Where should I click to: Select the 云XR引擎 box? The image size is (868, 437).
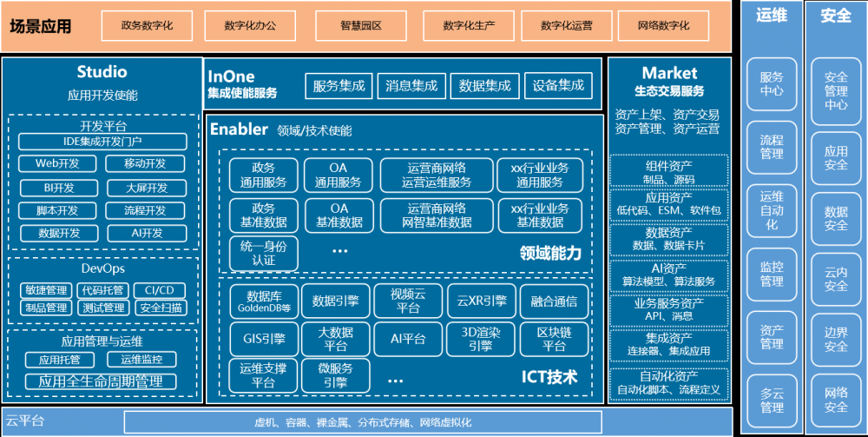(482, 301)
